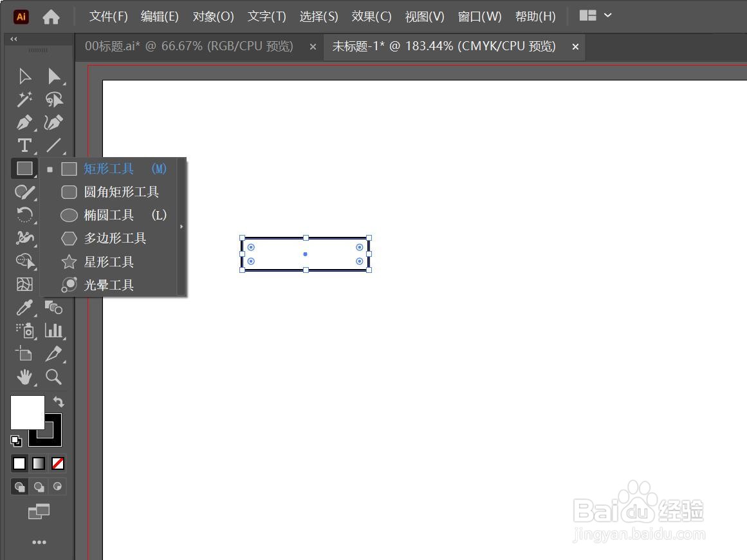Collapse toolbar with double-arrow chevrons

14,39
